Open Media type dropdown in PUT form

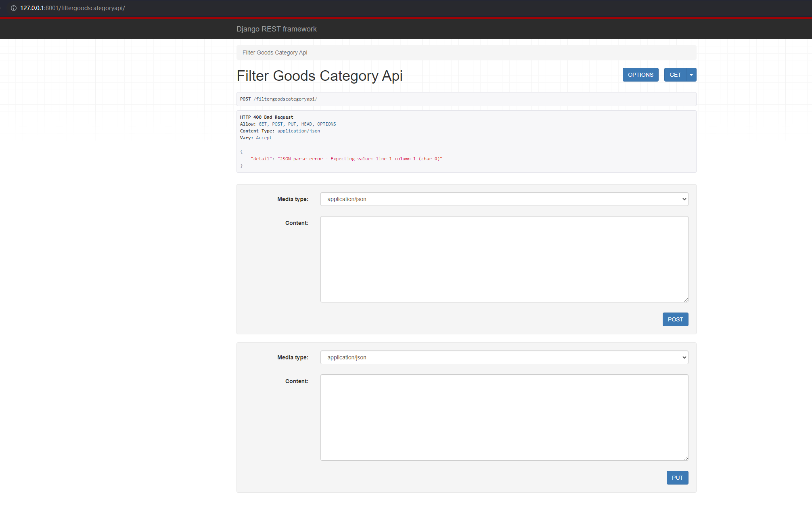coord(504,357)
